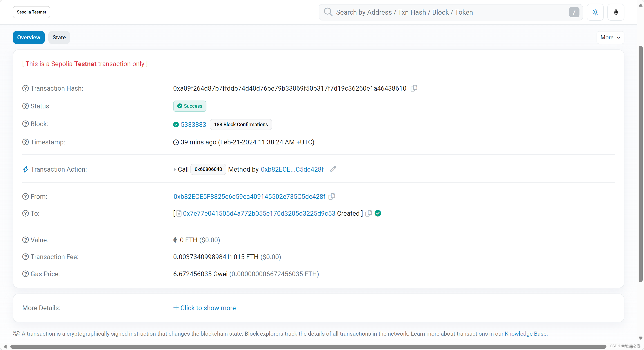Select the Overview tab
Viewport: 644px width, 350px height.
pos(29,38)
